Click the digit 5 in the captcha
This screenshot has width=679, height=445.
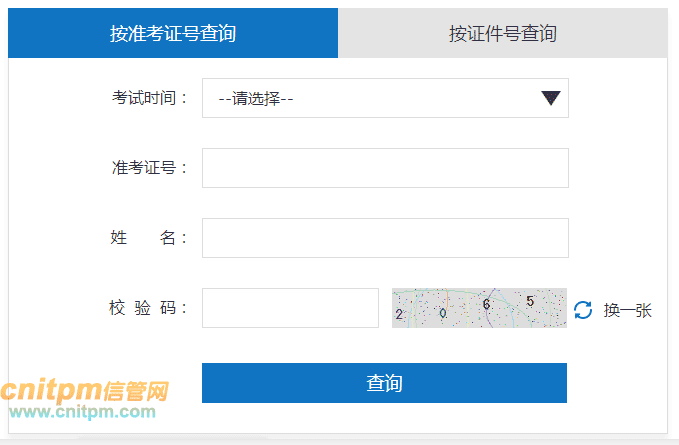(x=530, y=300)
